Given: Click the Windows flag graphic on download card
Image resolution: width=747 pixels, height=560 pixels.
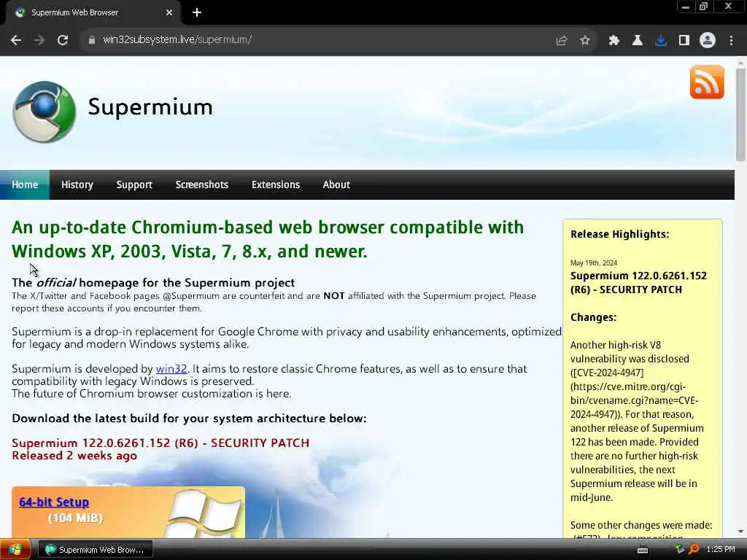Looking at the screenshot, I should click(205, 513).
